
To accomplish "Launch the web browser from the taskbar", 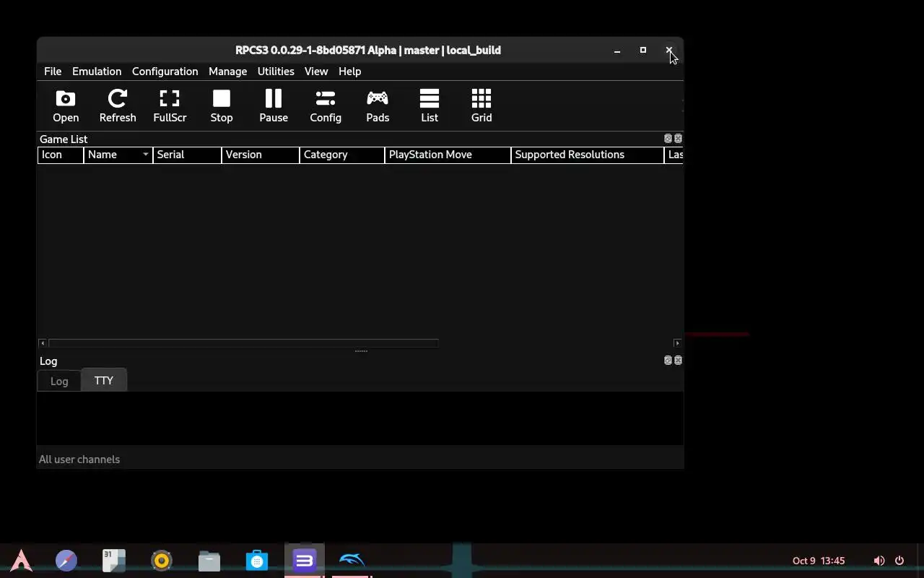I will point(66,561).
